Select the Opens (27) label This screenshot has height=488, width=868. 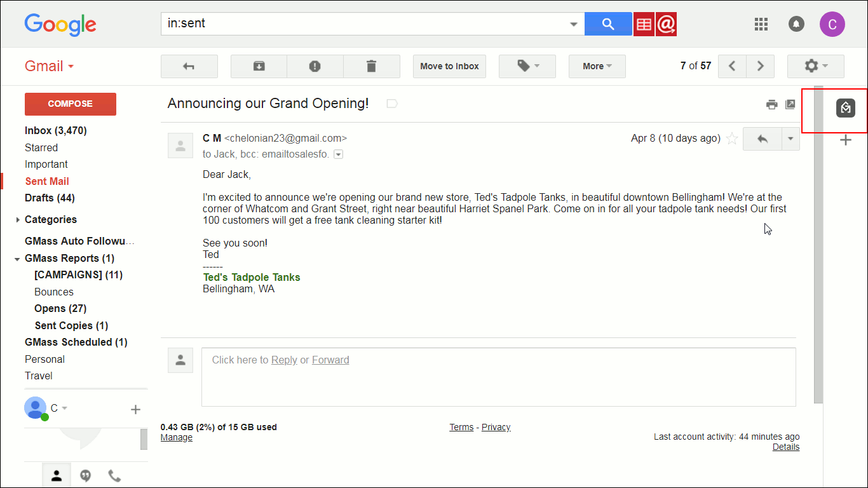[x=60, y=308]
